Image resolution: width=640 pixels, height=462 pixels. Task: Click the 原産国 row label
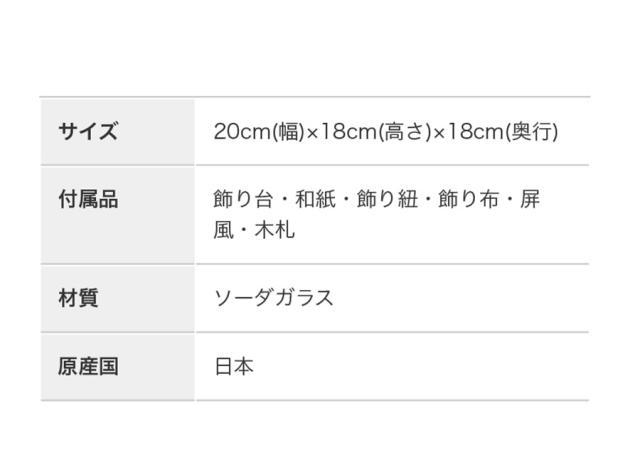[88, 366]
